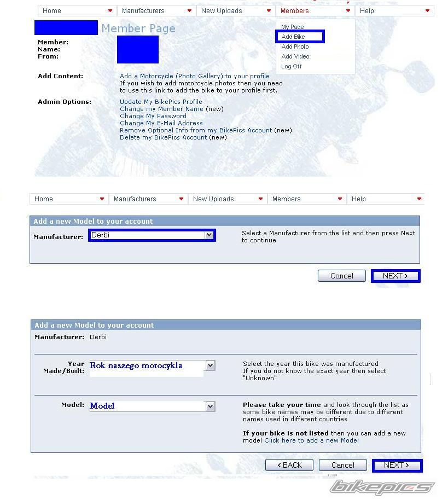Choose Log Off in Members dropdown
The image size is (448, 500).
[x=291, y=66]
